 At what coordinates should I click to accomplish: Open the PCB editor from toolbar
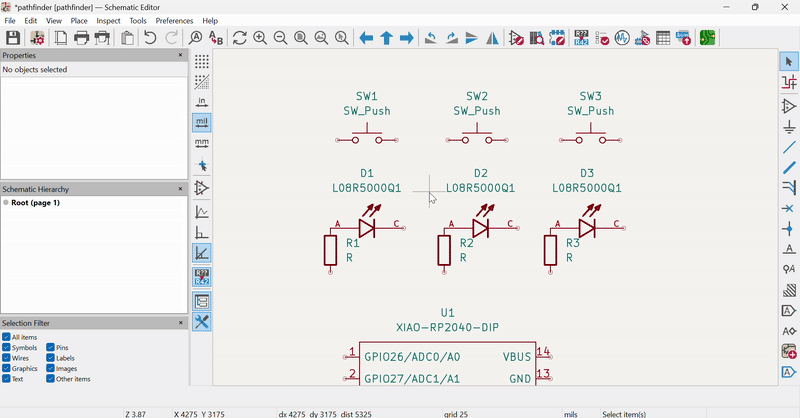coord(708,38)
